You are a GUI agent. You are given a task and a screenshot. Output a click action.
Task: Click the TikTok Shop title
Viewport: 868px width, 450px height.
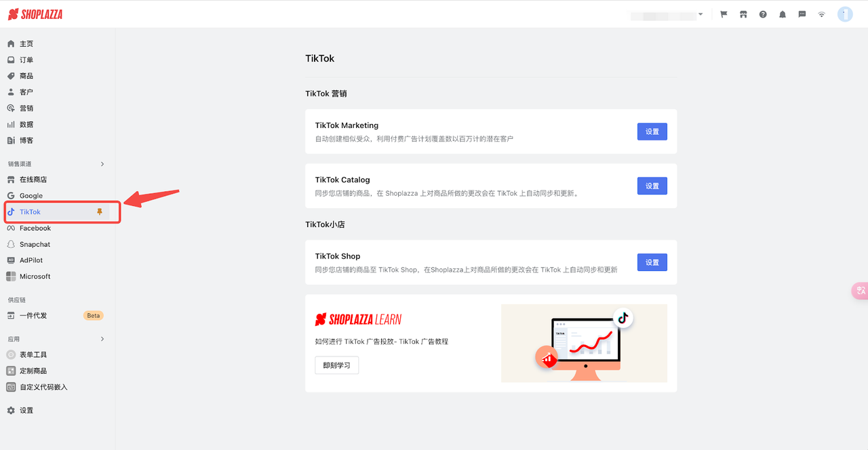pyautogui.click(x=338, y=256)
